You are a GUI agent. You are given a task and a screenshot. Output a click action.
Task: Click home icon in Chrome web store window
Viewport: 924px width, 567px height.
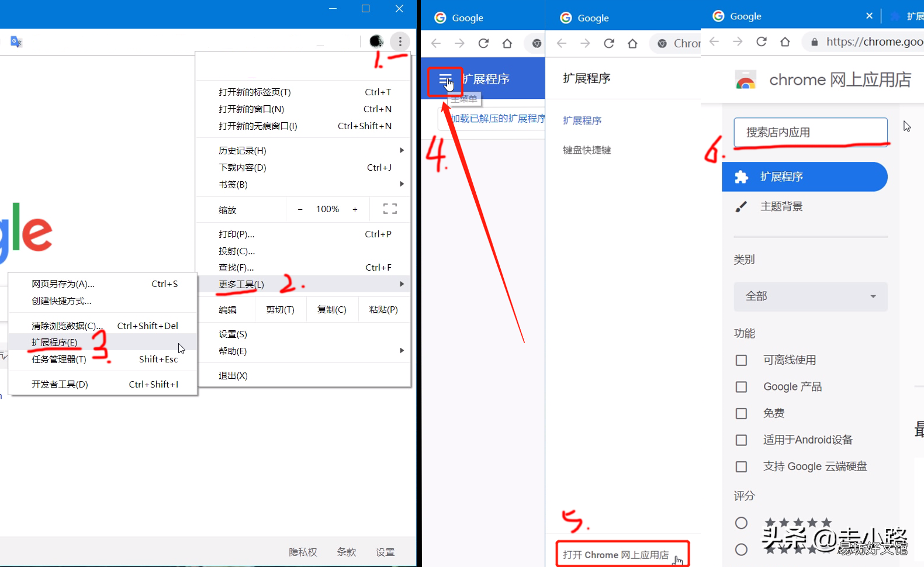pyautogui.click(x=785, y=42)
